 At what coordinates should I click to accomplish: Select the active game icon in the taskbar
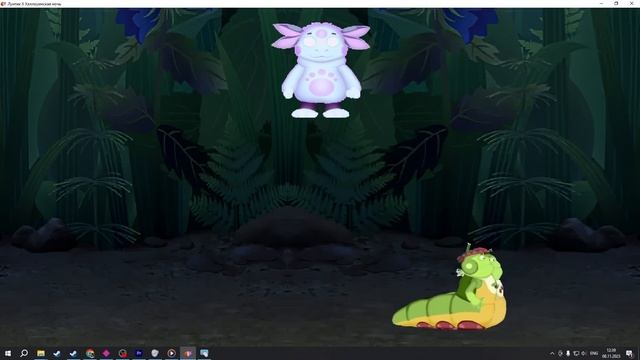click(188, 353)
